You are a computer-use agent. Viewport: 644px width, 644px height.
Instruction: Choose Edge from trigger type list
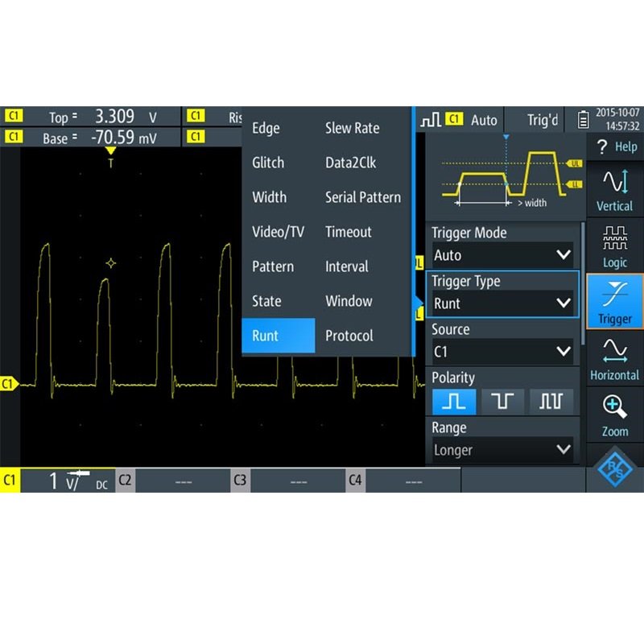point(266,128)
